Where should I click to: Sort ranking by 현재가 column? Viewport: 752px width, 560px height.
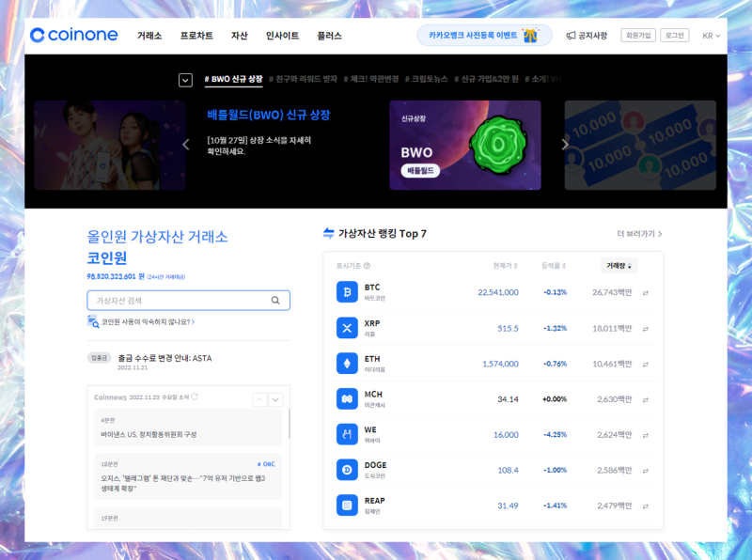point(505,266)
